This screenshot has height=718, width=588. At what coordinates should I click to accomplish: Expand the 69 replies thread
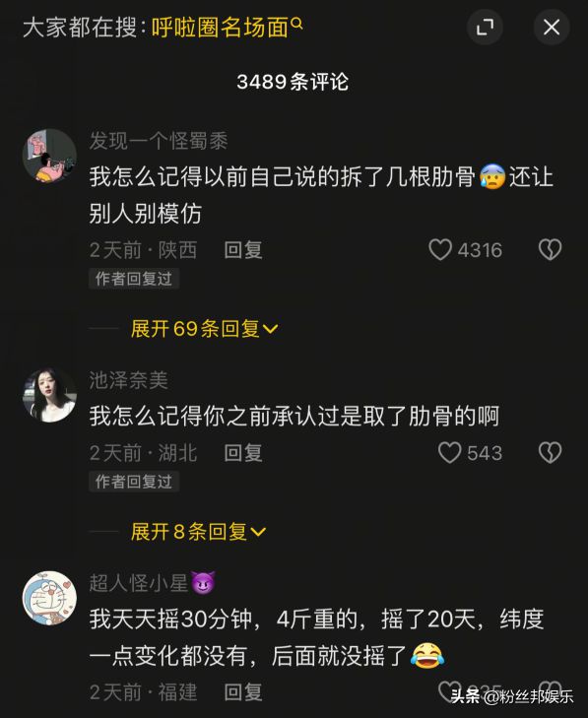pyautogui.click(x=204, y=329)
